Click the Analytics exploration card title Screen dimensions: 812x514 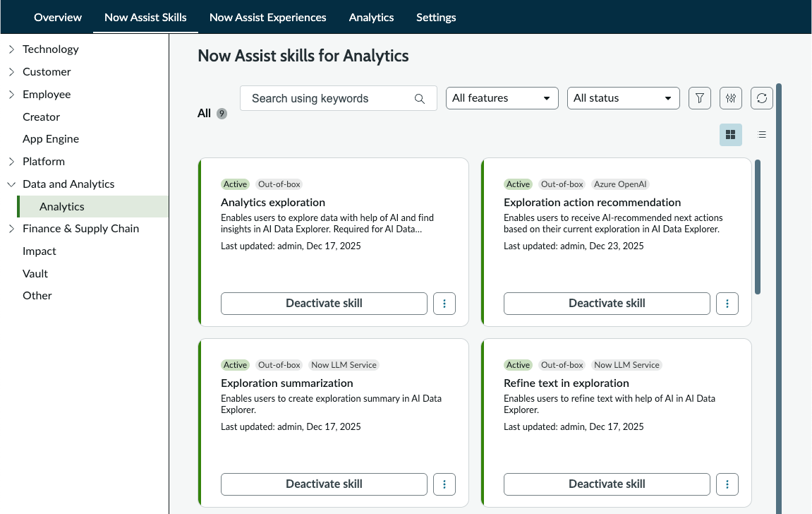click(273, 203)
